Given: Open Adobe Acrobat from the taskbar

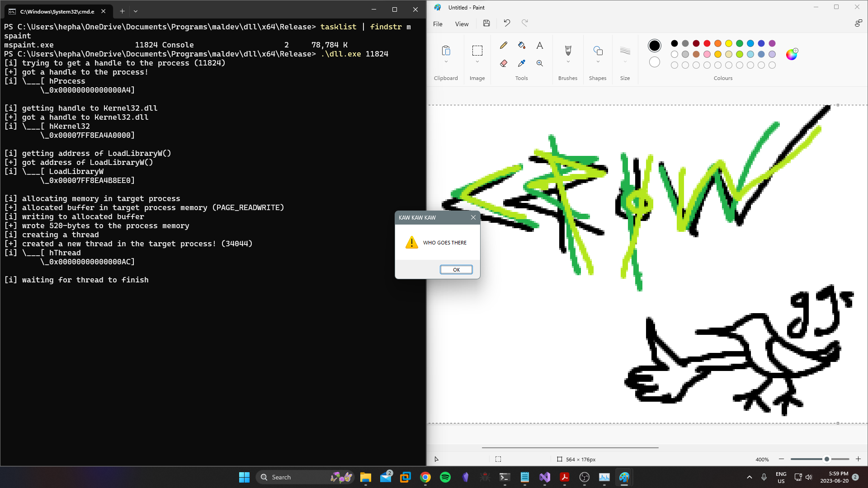Looking at the screenshot, I should pos(565,477).
